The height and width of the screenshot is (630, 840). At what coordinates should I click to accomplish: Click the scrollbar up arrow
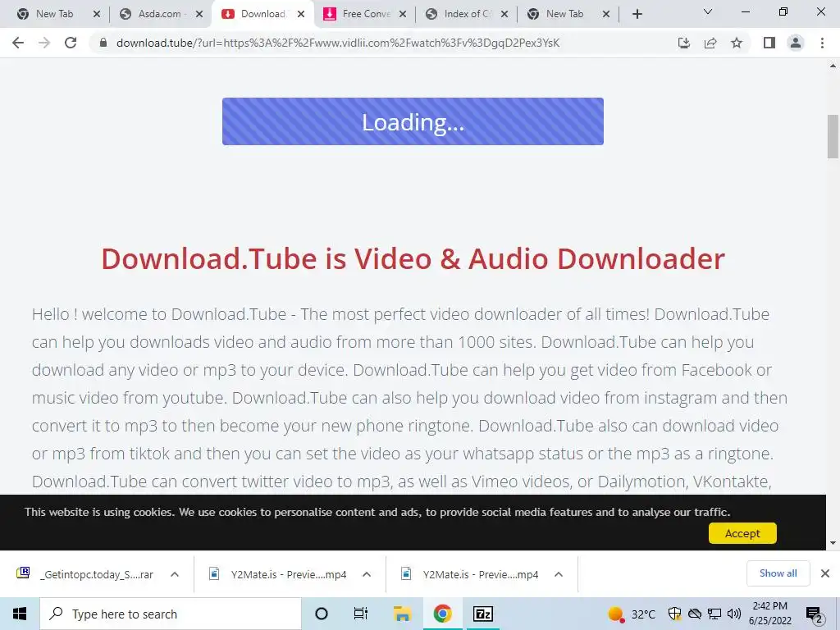pos(833,66)
